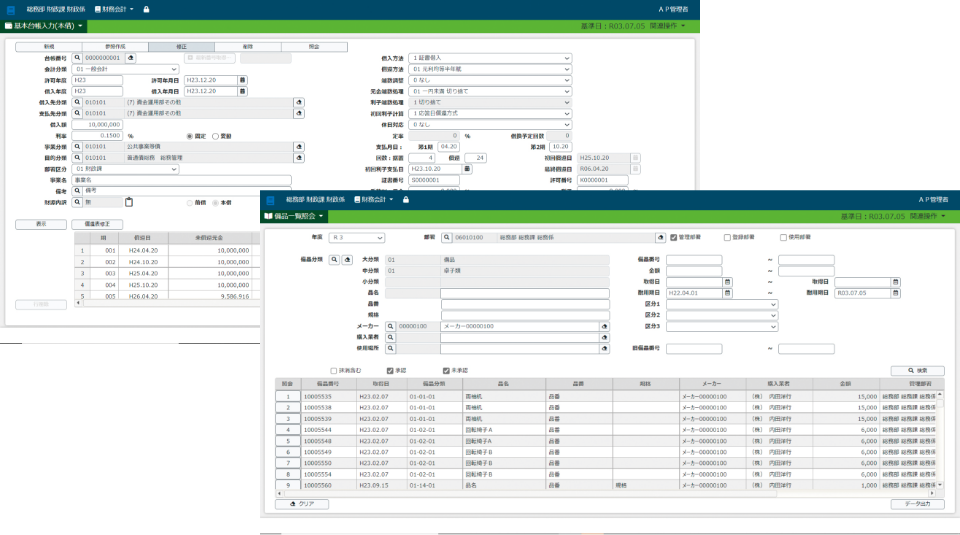Open the 初回利子計算 dropdown
The width and height of the screenshot is (960, 535).
[x=490, y=113]
